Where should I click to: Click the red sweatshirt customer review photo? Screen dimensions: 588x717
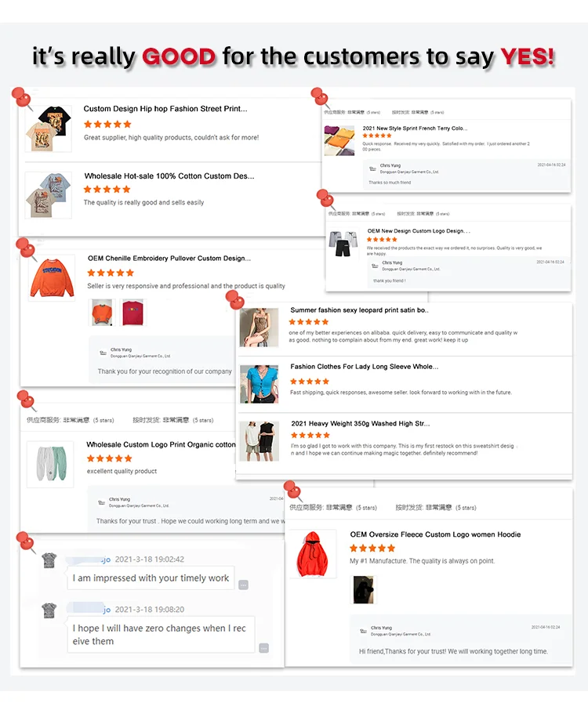click(133, 313)
